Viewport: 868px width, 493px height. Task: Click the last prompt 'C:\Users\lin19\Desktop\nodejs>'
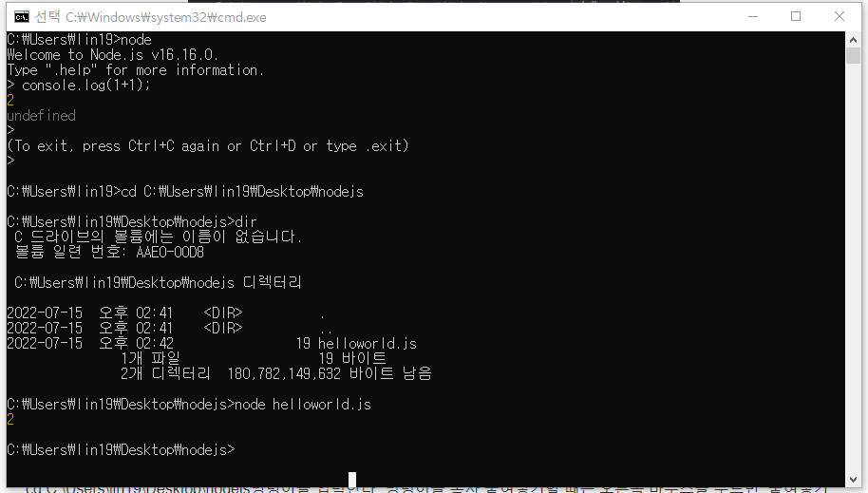pos(121,450)
